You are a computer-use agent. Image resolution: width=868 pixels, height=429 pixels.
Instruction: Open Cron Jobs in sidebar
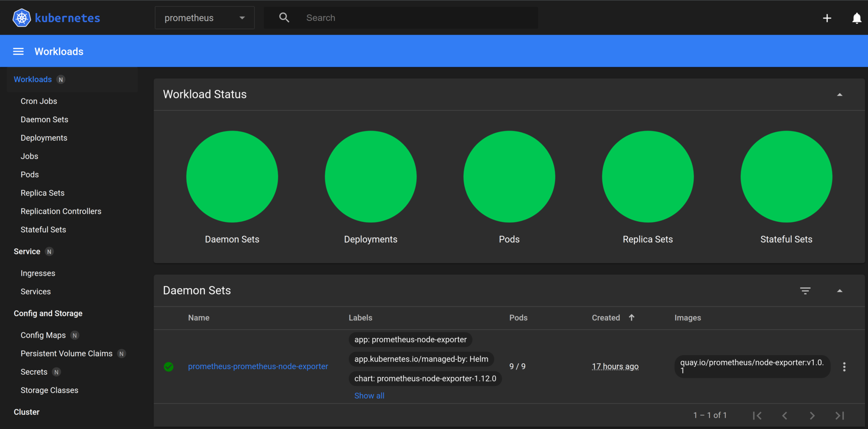39,101
